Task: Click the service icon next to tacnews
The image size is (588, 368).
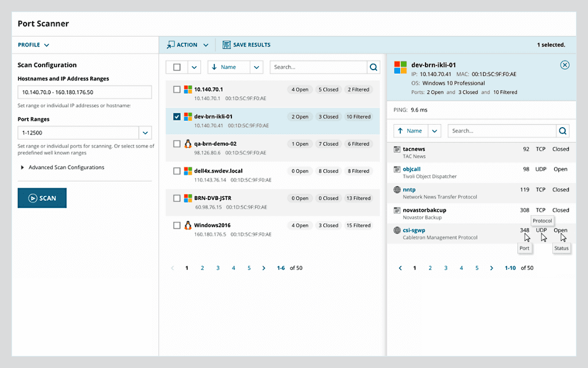Action: pyautogui.click(x=397, y=149)
